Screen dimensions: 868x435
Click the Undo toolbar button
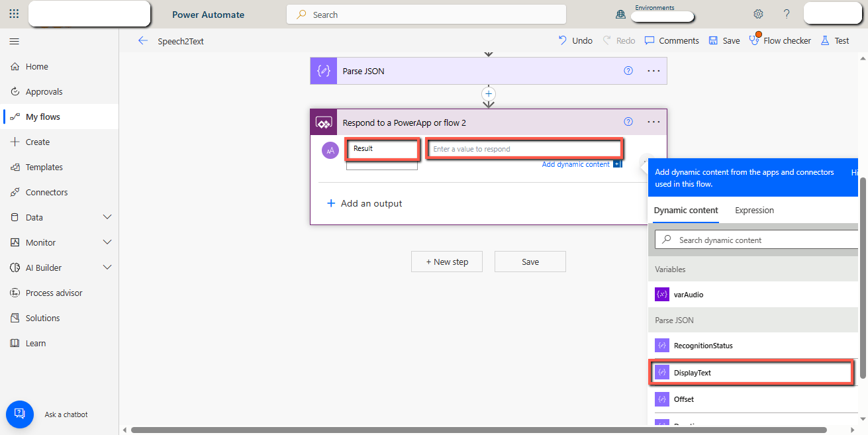pos(575,40)
